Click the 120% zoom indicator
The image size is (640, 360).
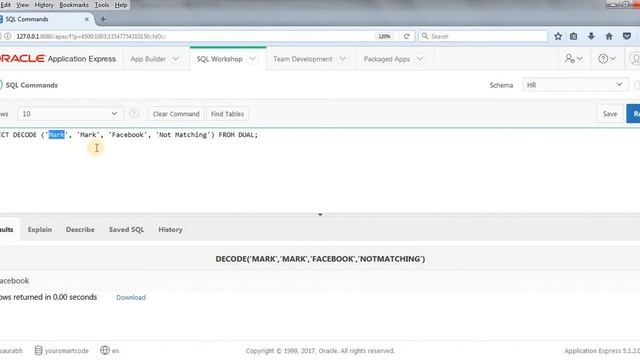point(384,36)
